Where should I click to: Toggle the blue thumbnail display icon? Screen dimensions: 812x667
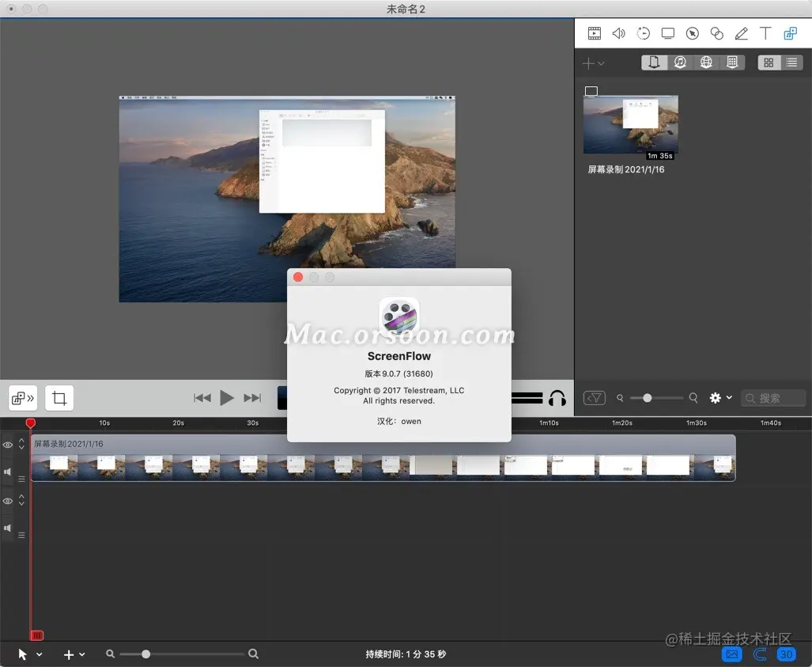pos(731,654)
